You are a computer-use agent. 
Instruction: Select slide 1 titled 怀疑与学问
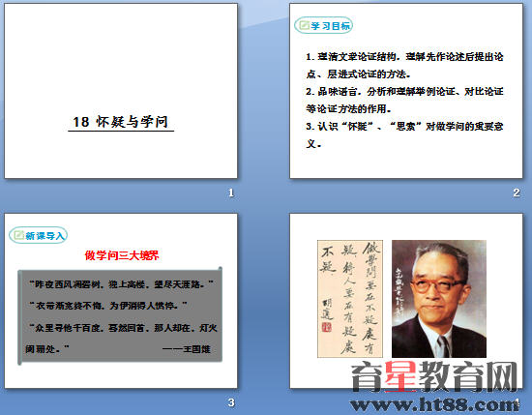(121, 91)
